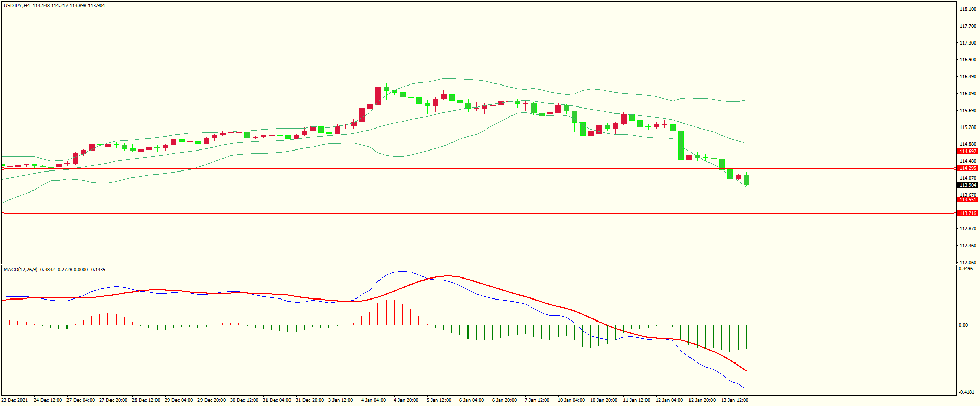Viewport: 980px width, 406px height.
Task: Select the black 113.904 current price label
Action: 968,185
